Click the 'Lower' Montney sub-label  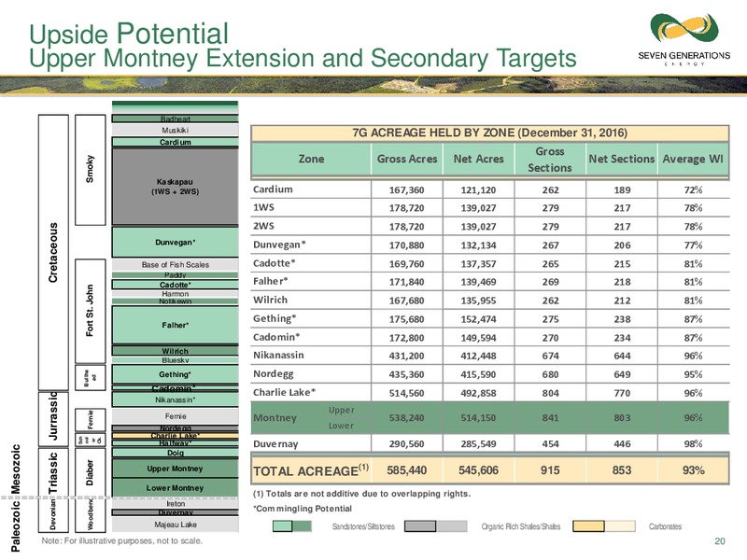tap(341, 426)
